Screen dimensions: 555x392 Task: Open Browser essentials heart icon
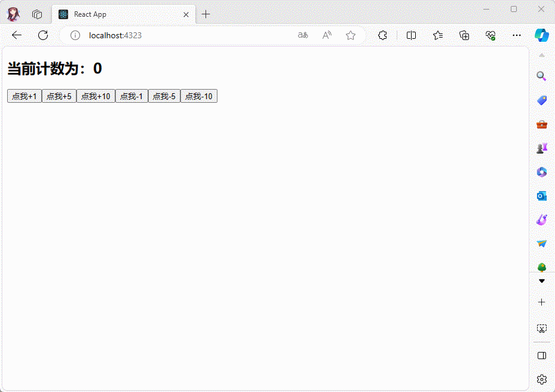coord(490,35)
